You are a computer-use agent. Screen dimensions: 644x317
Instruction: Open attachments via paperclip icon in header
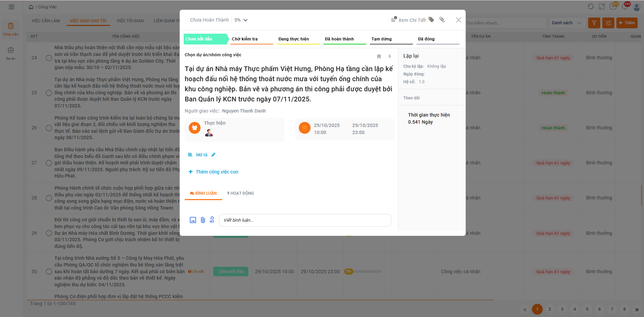[442, 20]
